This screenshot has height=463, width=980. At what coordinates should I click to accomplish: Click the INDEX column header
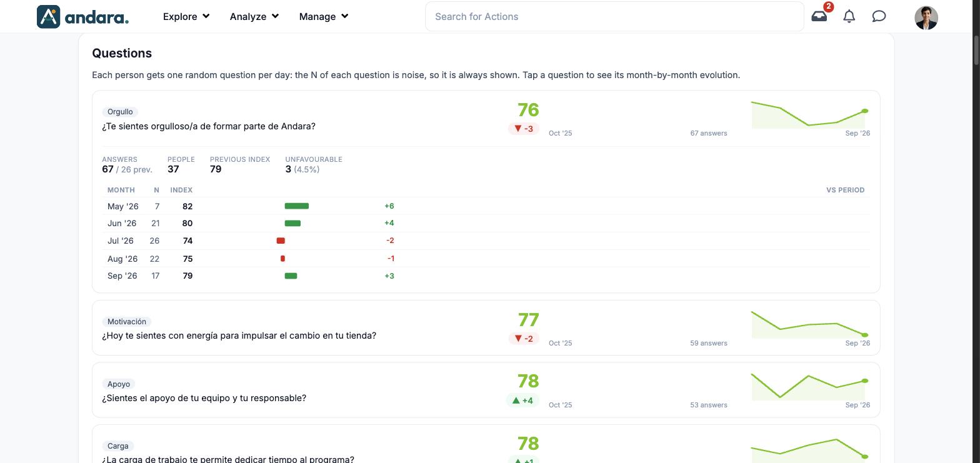pos(181,190)
